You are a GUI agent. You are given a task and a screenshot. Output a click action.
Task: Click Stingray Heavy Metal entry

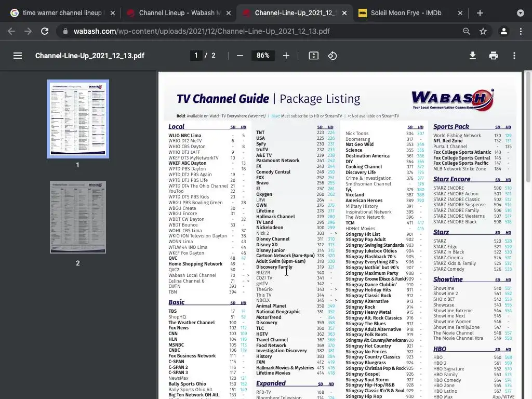[368, 312]
